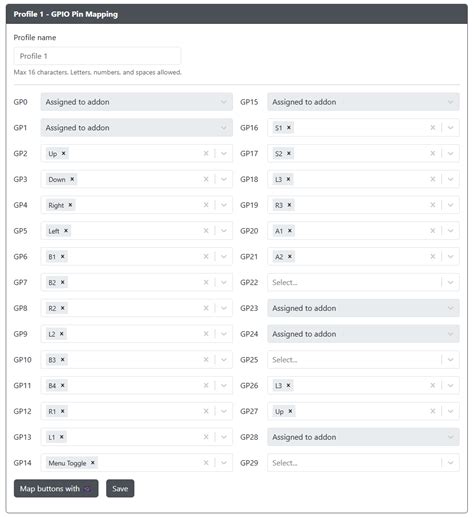Open GP0 Assigned to addon dropdown

[137, 102]
